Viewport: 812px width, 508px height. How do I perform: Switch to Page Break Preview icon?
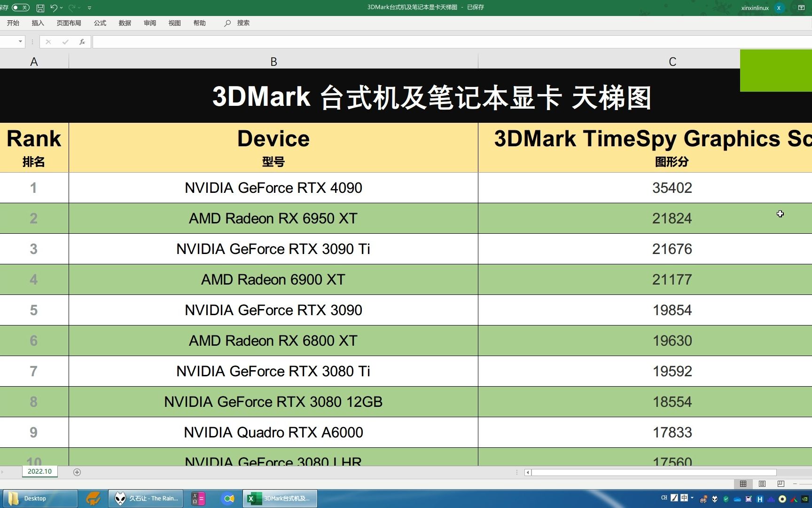781,484
